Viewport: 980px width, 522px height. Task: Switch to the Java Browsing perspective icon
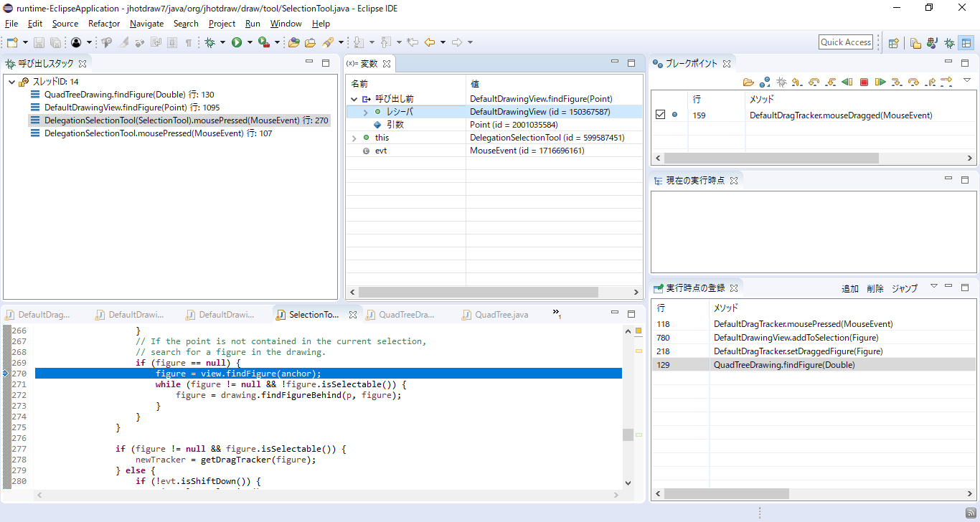pos(932,42)
